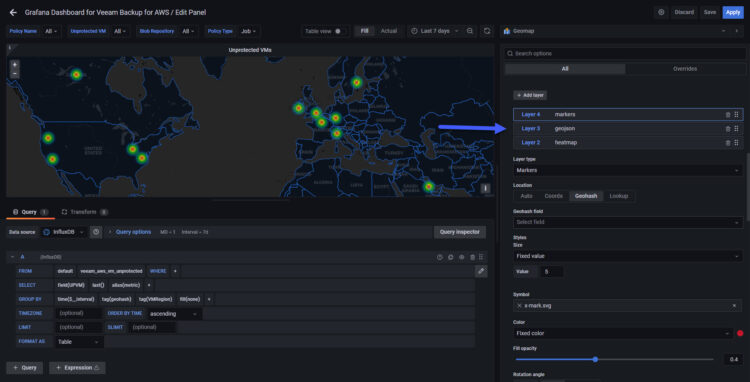Choose Auto location mode

[x=527, y=196]
